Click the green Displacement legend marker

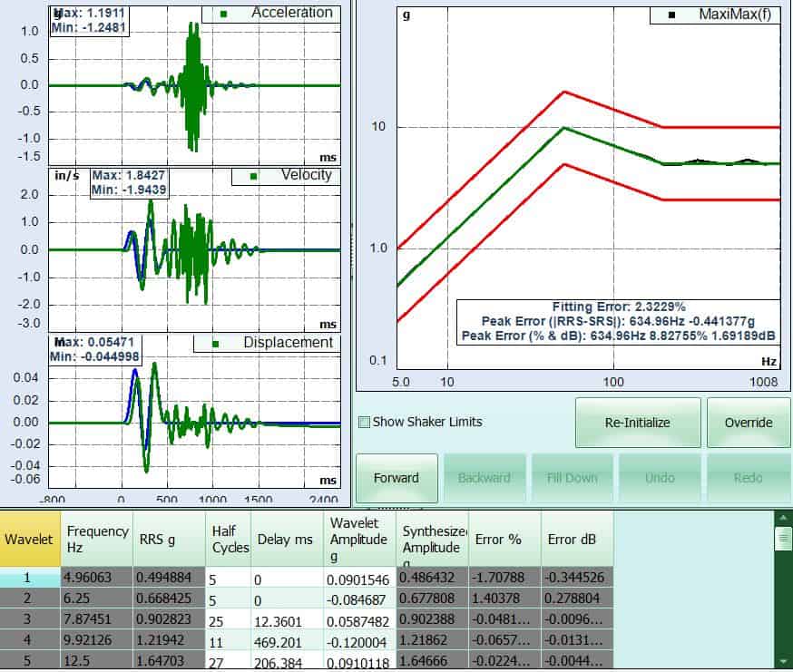[x=215, y=344]
